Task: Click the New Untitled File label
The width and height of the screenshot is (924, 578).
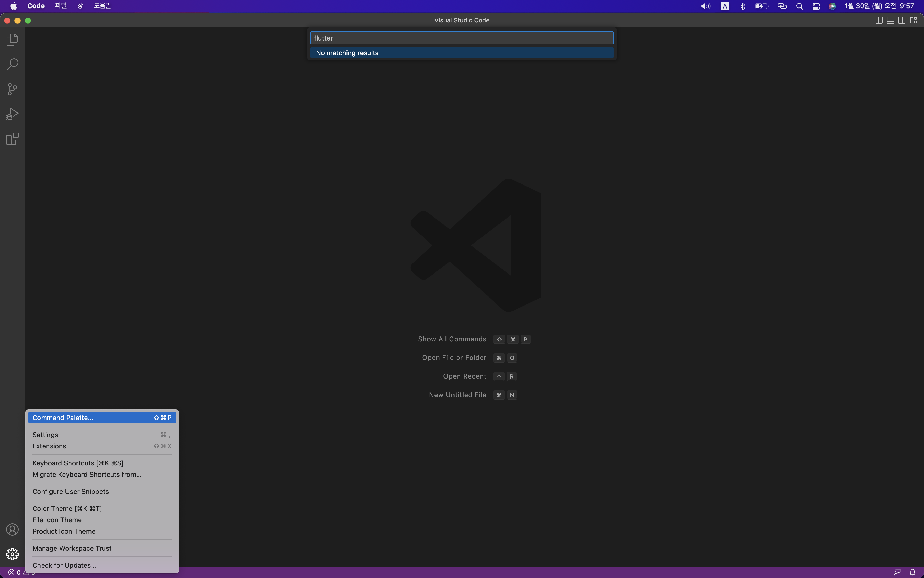Action: coord(457,395)
